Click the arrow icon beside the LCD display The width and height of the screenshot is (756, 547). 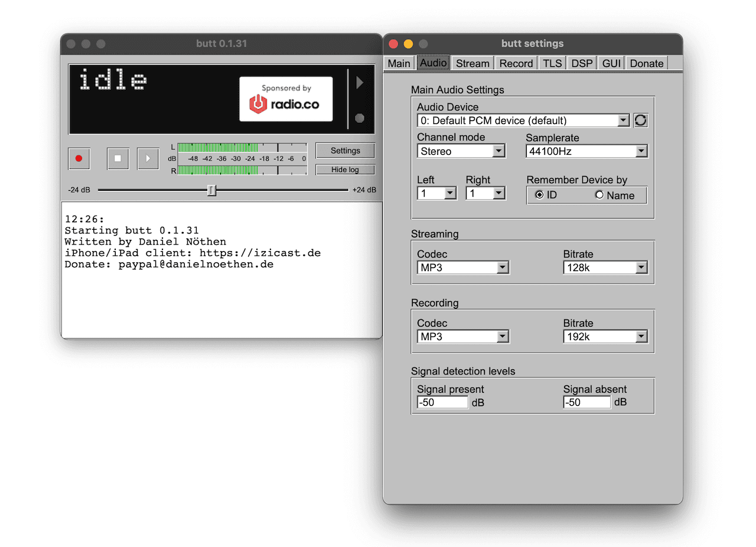(x=359, y=83)
